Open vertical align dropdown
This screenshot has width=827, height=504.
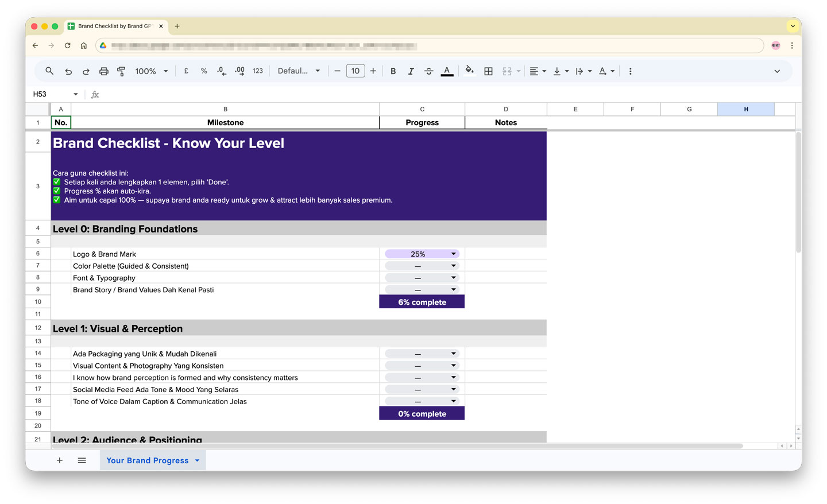[561, 71]
